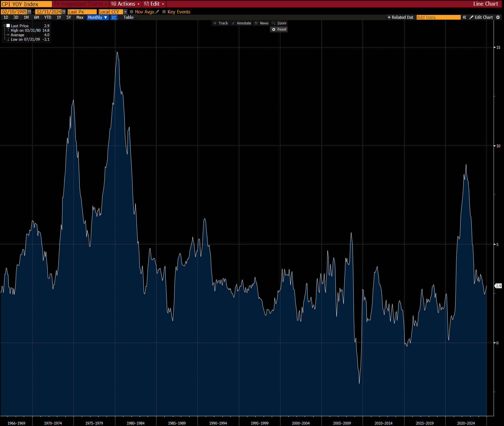Viewport: 504px width, 426px height.
Task: Open the Table view
Action: (x=128, y=17)
